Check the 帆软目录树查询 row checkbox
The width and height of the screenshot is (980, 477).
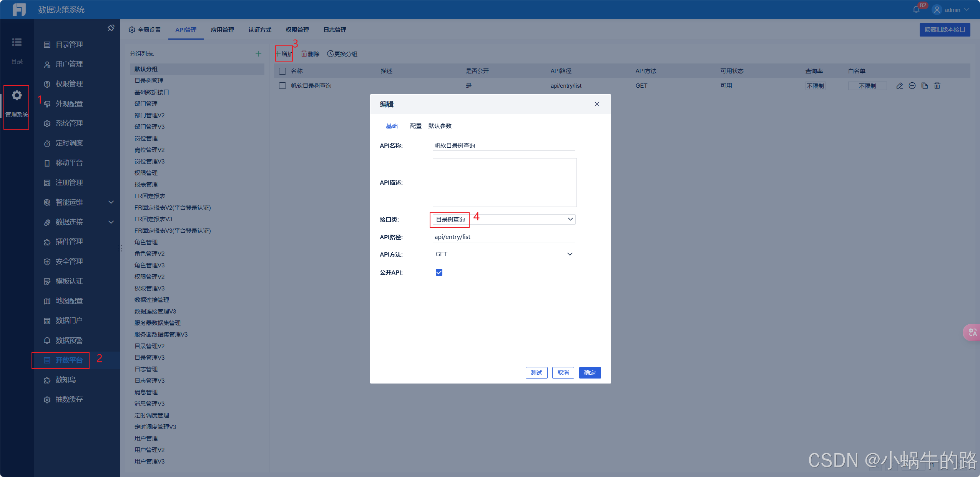[x=282, y=86]
